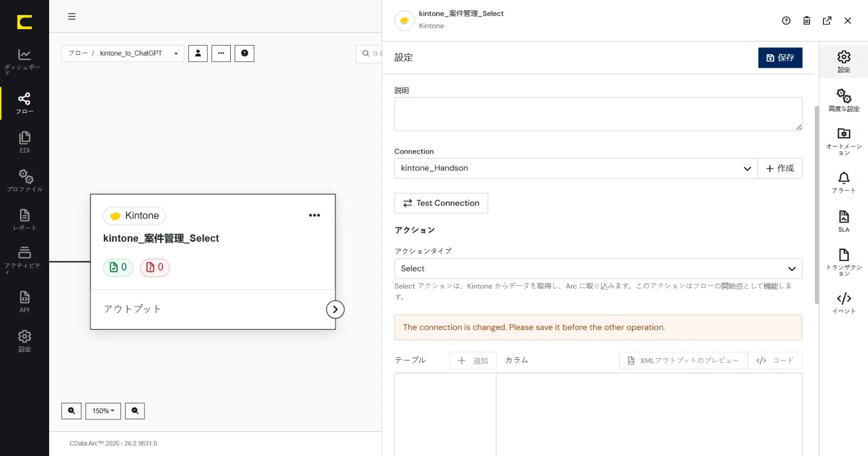868x456 pixels.
Task: Open the Flow (フロー) sidebar section
Action: coord(24,103)
